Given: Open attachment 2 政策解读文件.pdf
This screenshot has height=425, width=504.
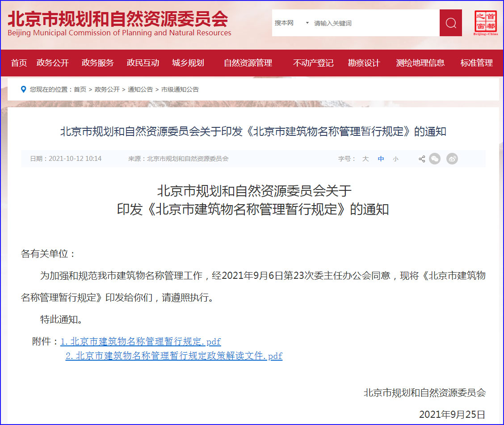Looking at the screenshot, I should point(174,356).
